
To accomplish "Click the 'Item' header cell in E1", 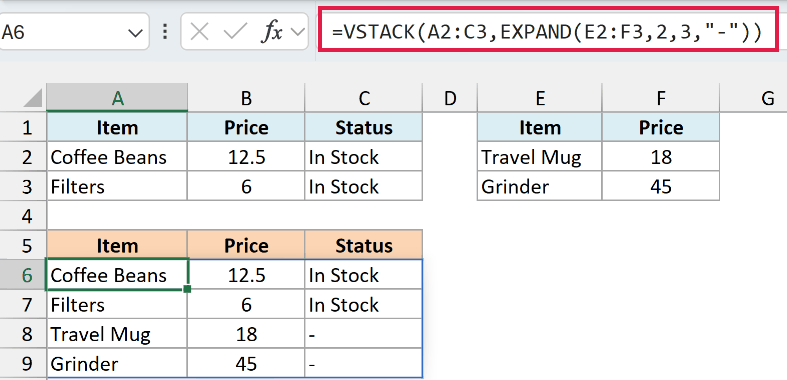I will point(540,127).
